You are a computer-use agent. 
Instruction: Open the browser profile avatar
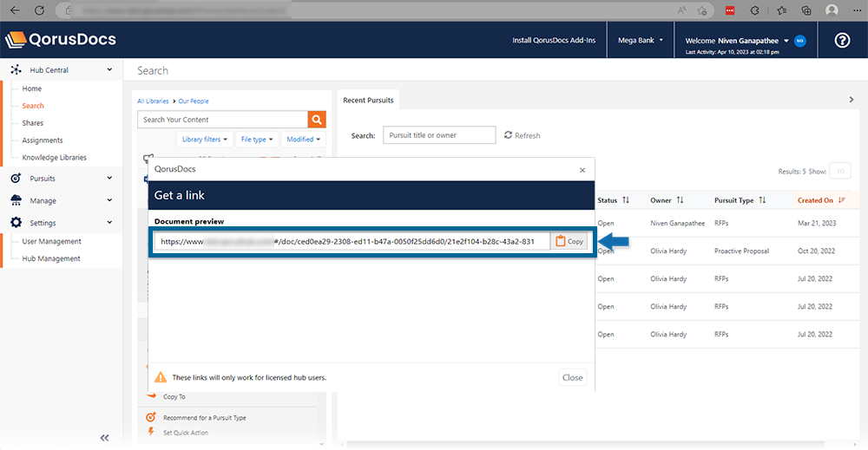pos(832,10)
